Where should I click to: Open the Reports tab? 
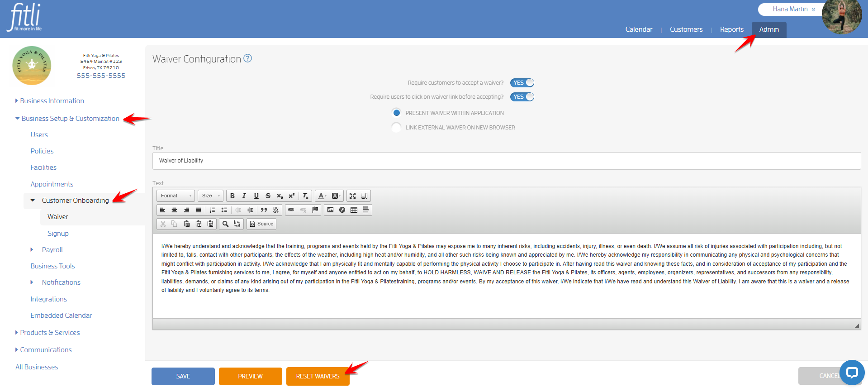pos(731,29)
